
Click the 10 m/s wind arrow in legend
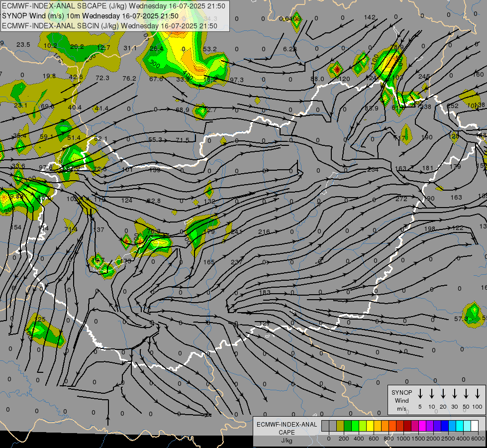pyautogui.click(x=432, y=394)
